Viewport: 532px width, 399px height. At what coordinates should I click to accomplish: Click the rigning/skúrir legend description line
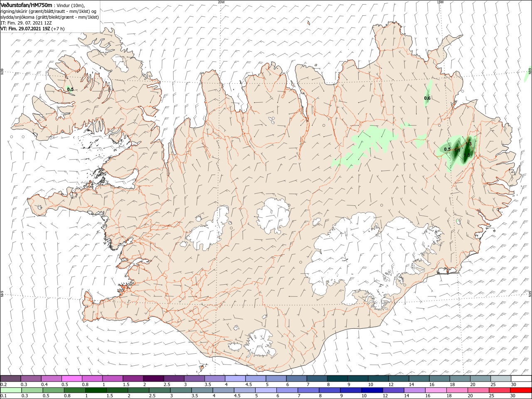[48, 11]
